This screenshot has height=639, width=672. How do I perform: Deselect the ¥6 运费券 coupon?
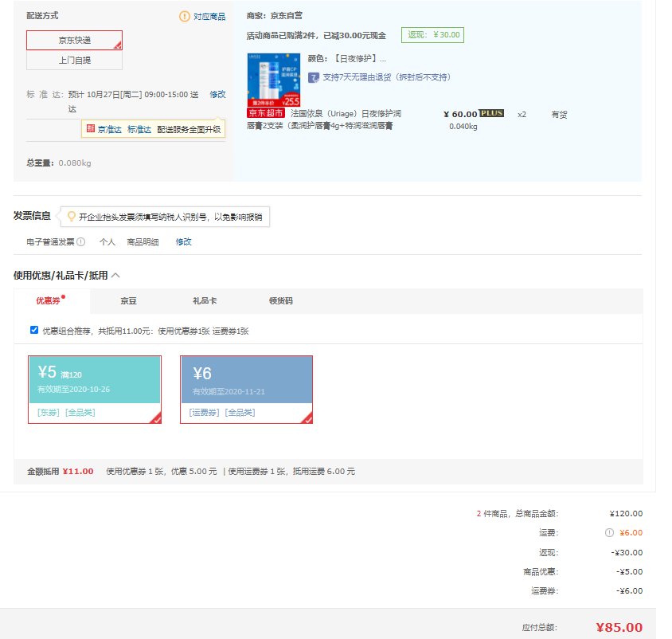(x=247, y=390)
